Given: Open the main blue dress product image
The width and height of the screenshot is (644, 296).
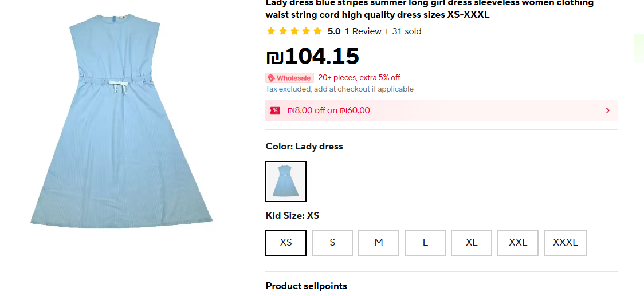Looking at the screenshot, I should click(121, 123).
